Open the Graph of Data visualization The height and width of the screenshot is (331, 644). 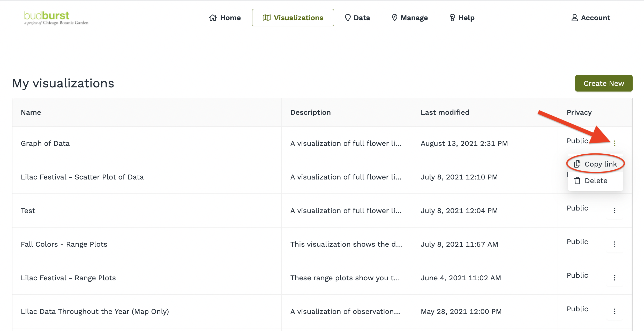pyautogui.click(x=45, y=144)
